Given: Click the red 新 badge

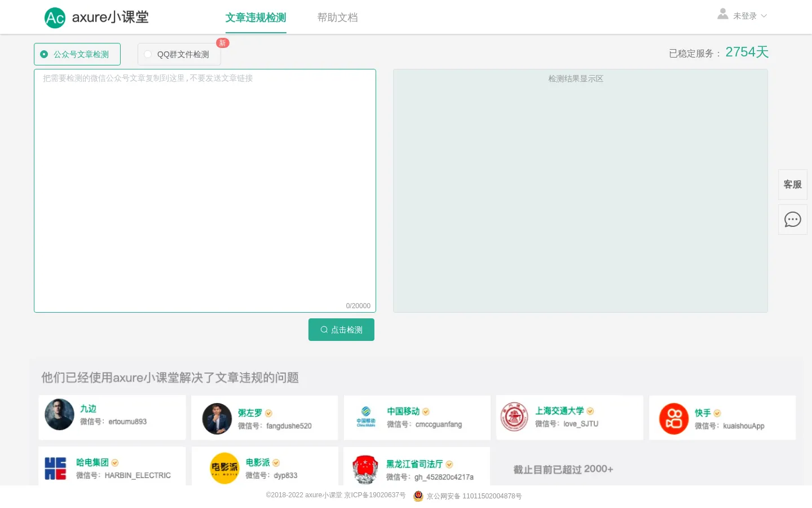Looking at the screenshot, I should 223,43.
